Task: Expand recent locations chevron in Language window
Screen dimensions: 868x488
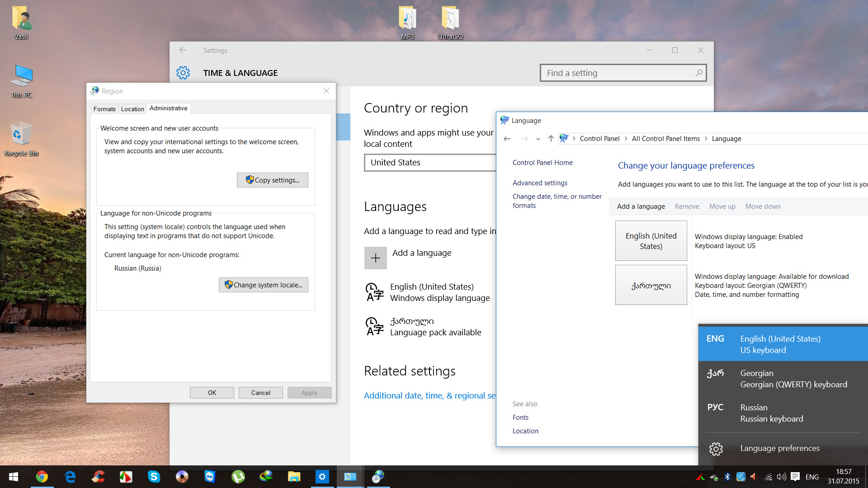Action: click(x=538, y=139)
